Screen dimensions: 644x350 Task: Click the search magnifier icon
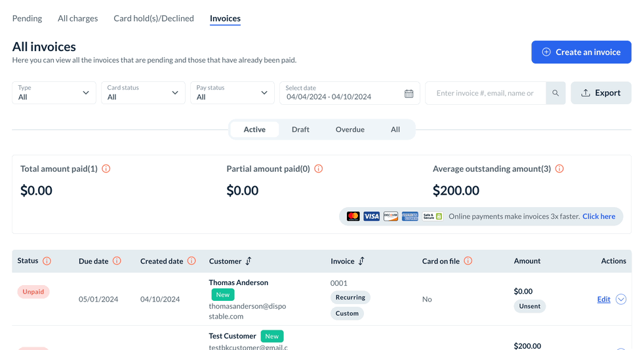(x=555, y=93)
